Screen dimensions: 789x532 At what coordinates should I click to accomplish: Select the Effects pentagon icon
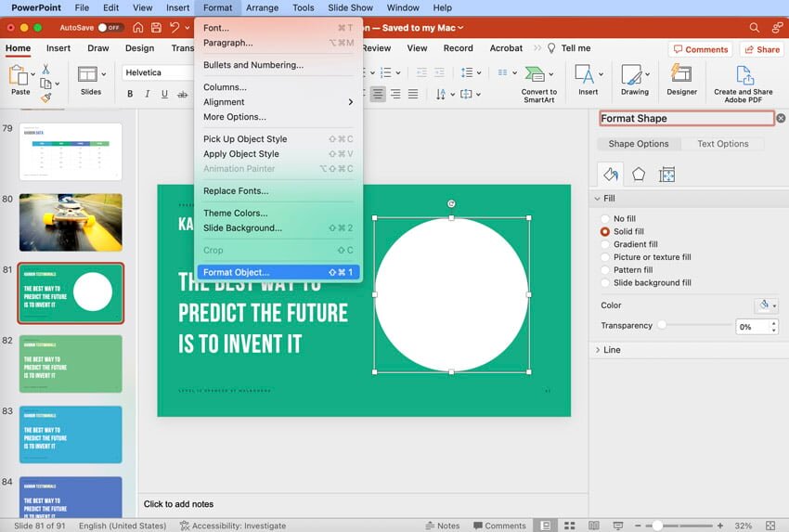[x=639, y=174]
